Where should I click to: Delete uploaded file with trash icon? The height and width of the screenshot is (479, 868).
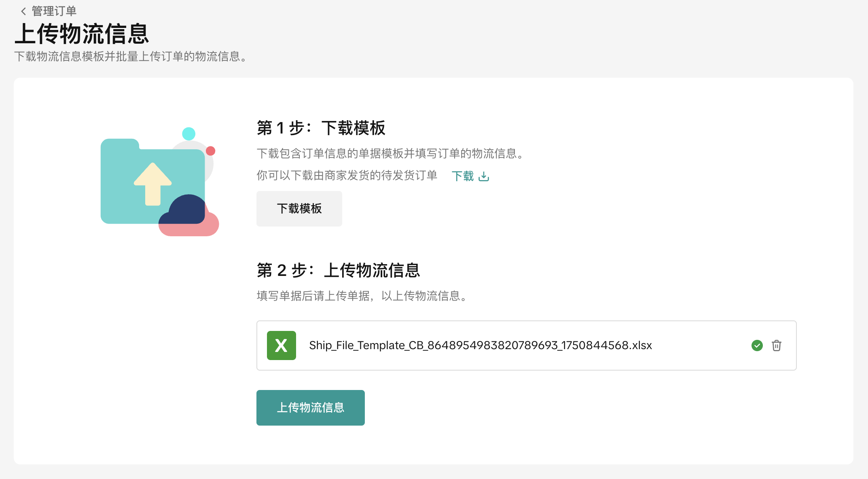(776, 345)
